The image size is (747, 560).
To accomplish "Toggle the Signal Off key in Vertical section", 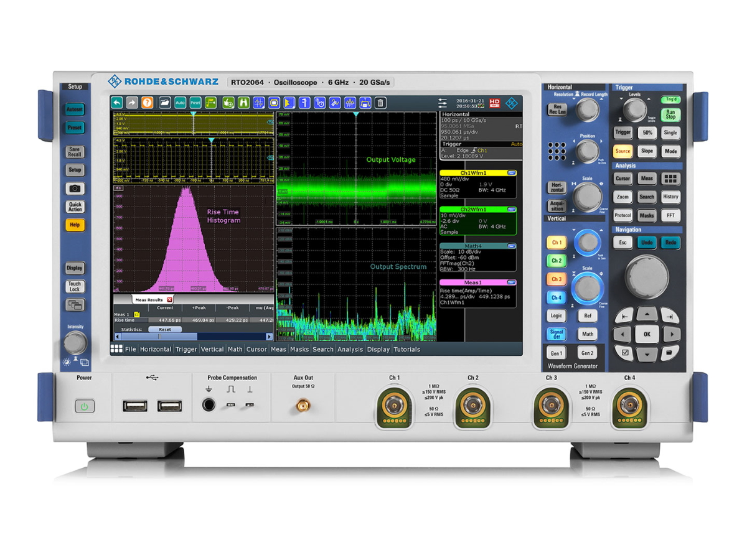I will (x=556, y=334).
